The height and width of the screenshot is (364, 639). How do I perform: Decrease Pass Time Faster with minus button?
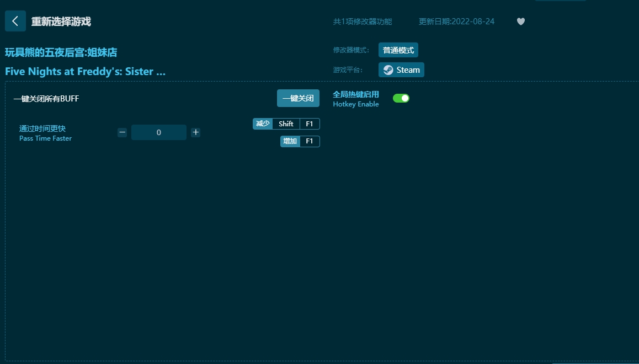[123, 132]
